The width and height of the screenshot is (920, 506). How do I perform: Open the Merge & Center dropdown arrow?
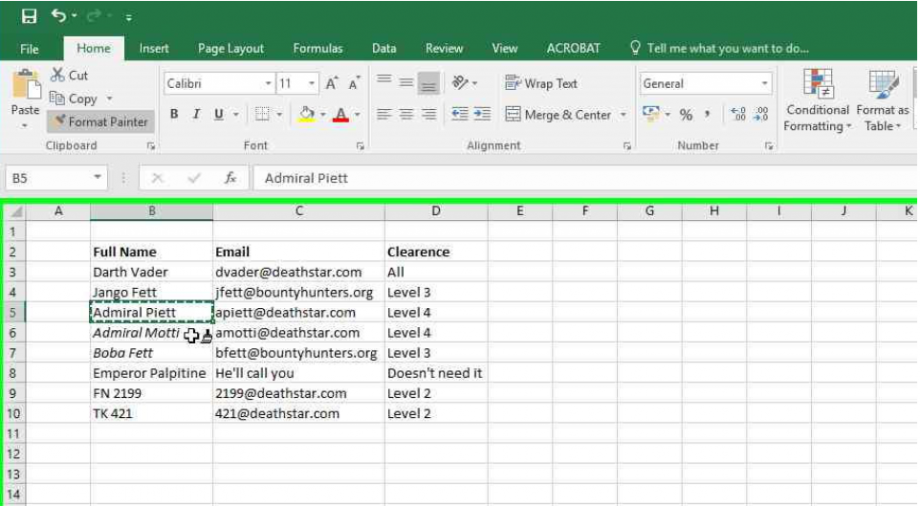pos(623,114)
